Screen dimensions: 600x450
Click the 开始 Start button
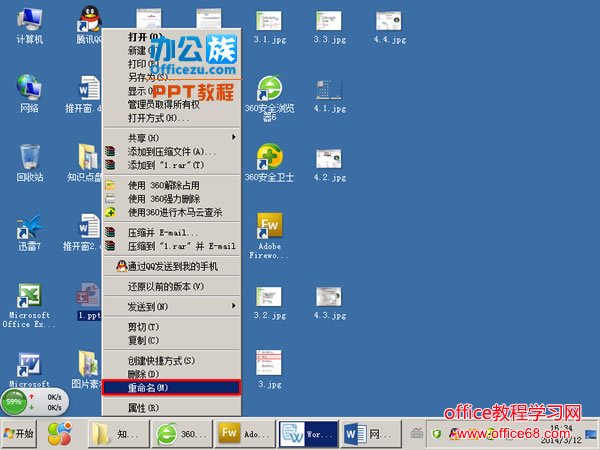pyautogui.click(x=20, y=433)
